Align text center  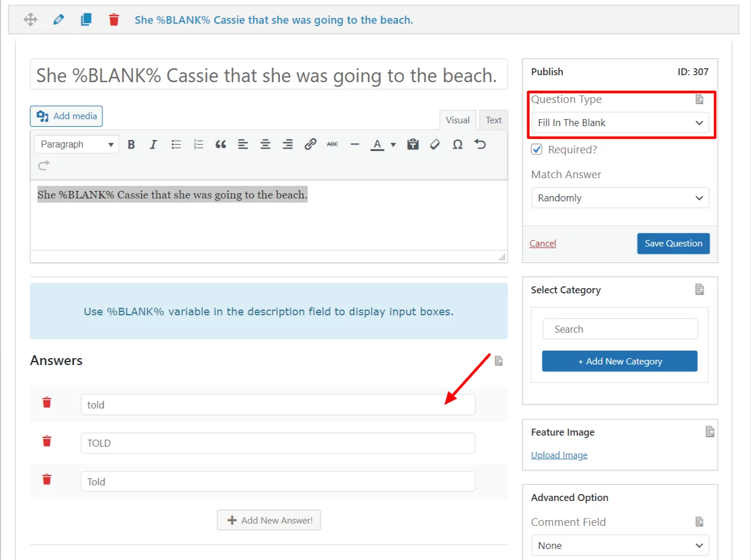click(x=266, y=145)
